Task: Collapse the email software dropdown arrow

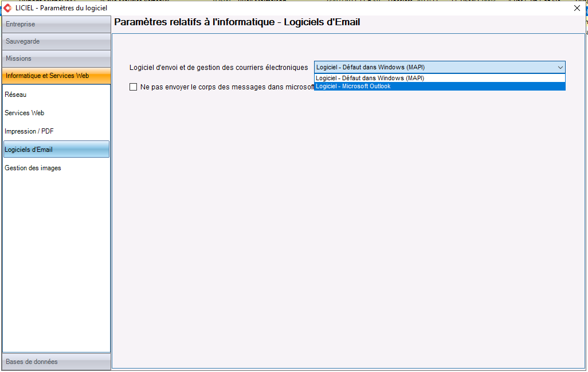Action: [x=560, y=68]
